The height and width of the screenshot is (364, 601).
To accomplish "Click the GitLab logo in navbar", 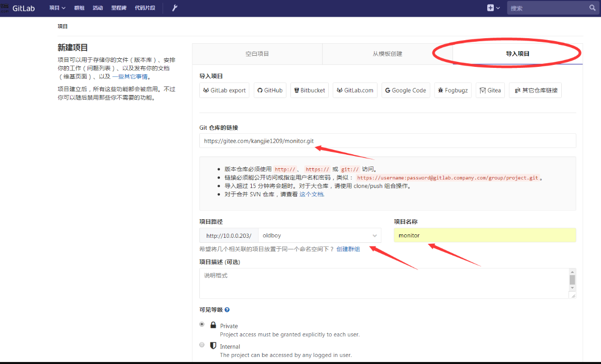I will click(23, 8).
